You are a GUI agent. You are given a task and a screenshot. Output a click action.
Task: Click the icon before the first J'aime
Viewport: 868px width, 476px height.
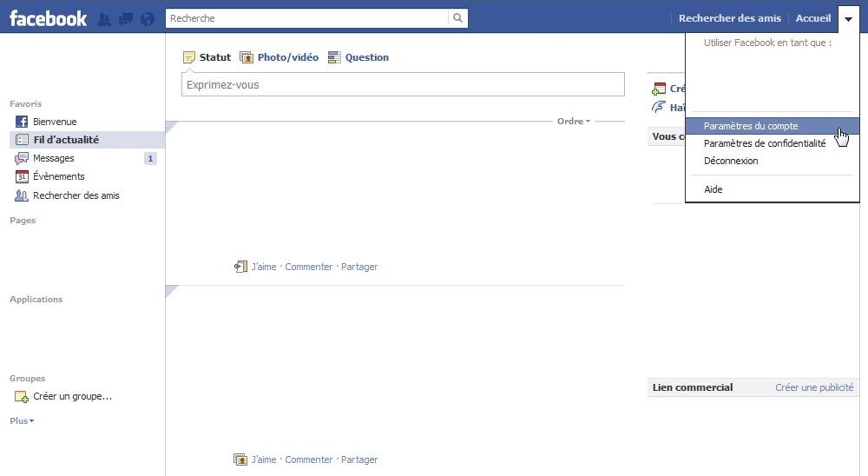pos(240,267)
